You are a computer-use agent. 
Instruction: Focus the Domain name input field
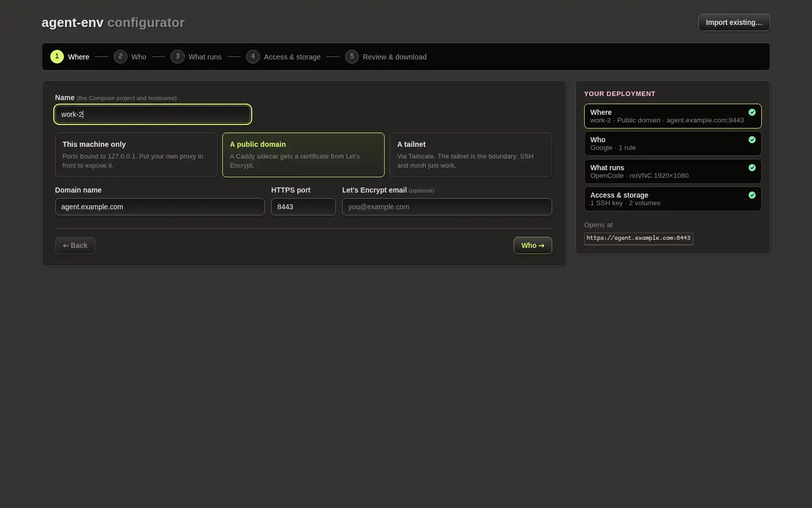[160, 207]
